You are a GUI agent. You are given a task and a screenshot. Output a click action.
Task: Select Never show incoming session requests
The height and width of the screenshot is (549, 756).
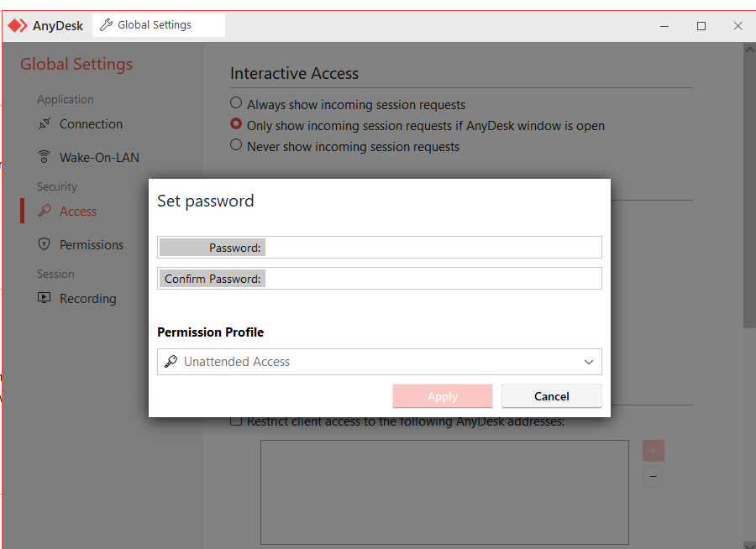coord(237,146)
